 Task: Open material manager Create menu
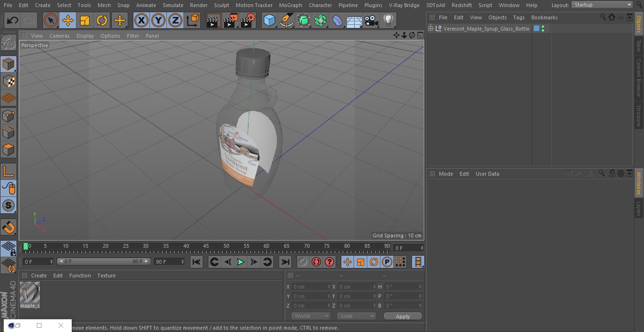click(x=39, y=275)
